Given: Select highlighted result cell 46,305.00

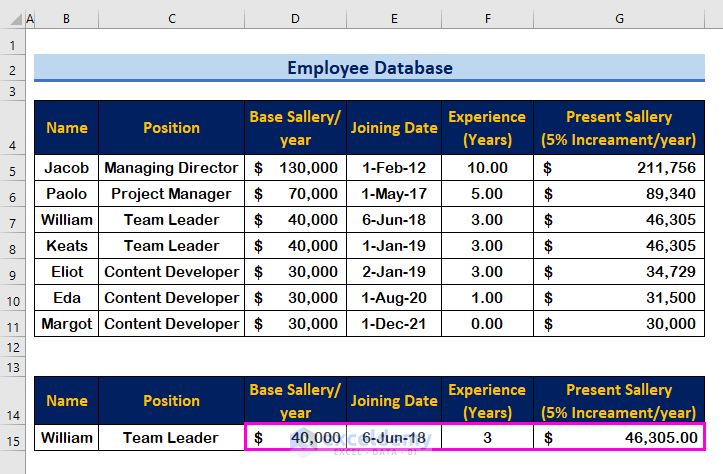Looking at the screenshot, I should (x=619, y=437).
